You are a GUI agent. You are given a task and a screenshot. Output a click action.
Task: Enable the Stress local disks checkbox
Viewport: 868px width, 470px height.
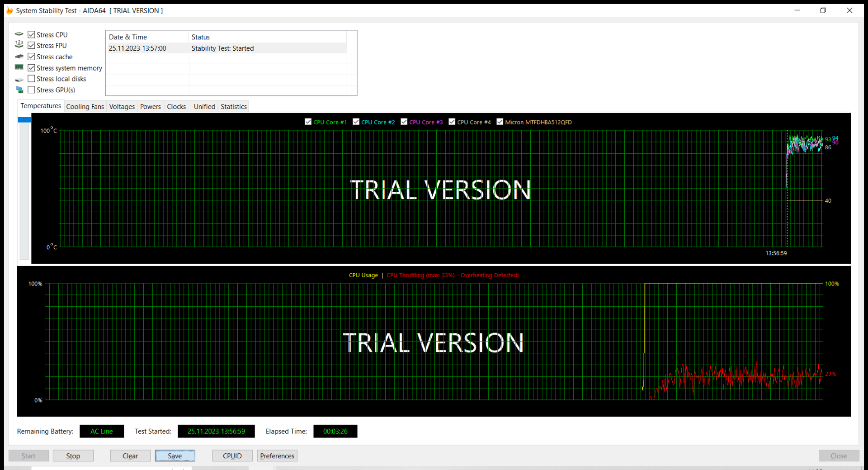(x=31, y=79)
